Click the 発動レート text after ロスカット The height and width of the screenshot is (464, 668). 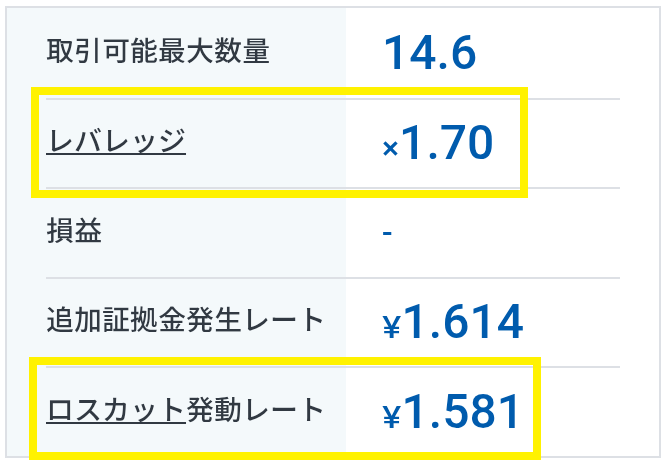(255, 410)
